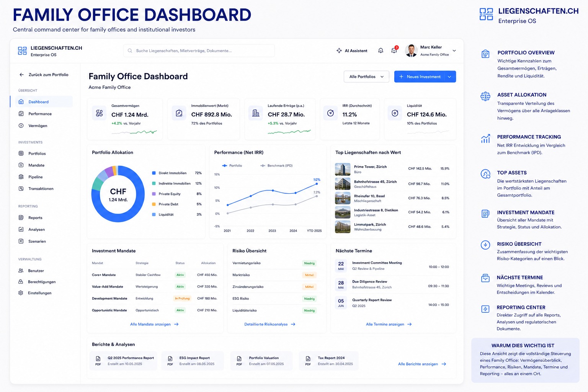This screenshot has height=392, width=588.
Task: Click the Private Equity purple legend swatch
Action: pos(154,194)
